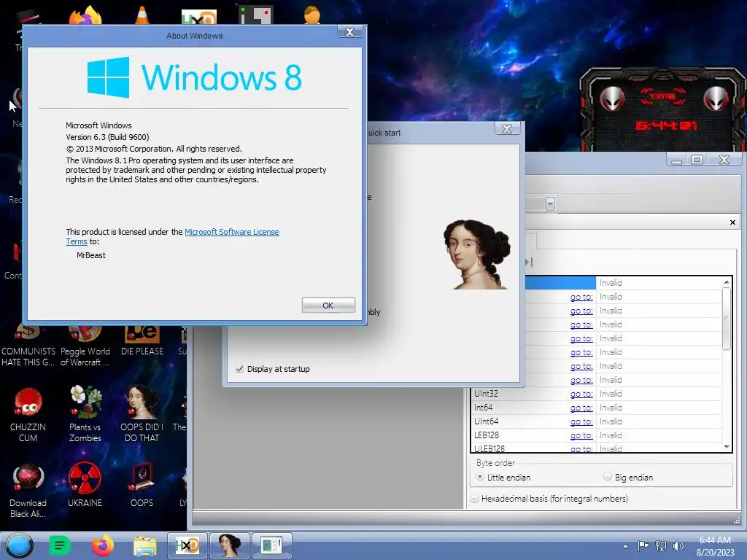747x560 pixels.
Task: Open the Plants vs Zombies desktop icon
Action: [85, 414]
